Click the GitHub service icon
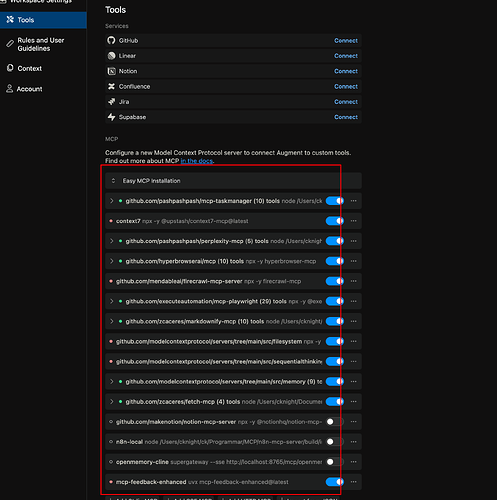The height and width of the screenshot is (500, 497). pyautogui.click(x=111, y=41)
